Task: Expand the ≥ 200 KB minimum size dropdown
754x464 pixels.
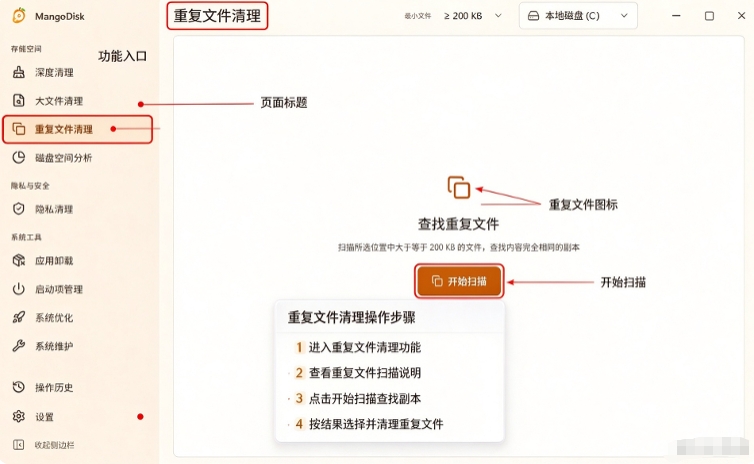Action: [472, 16]
